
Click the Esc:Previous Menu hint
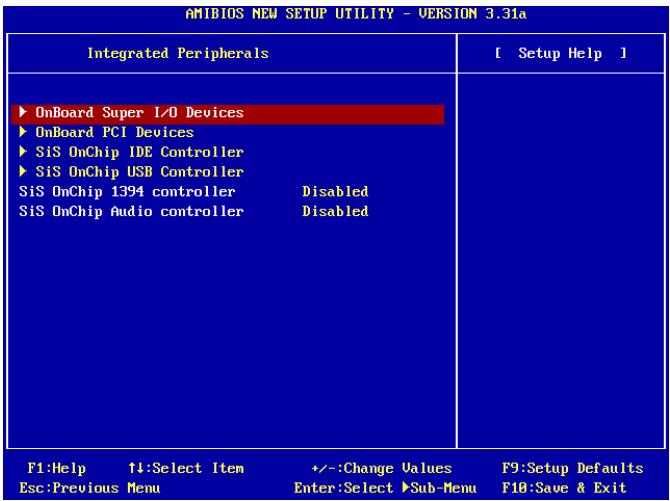click(x=90, y=488)
